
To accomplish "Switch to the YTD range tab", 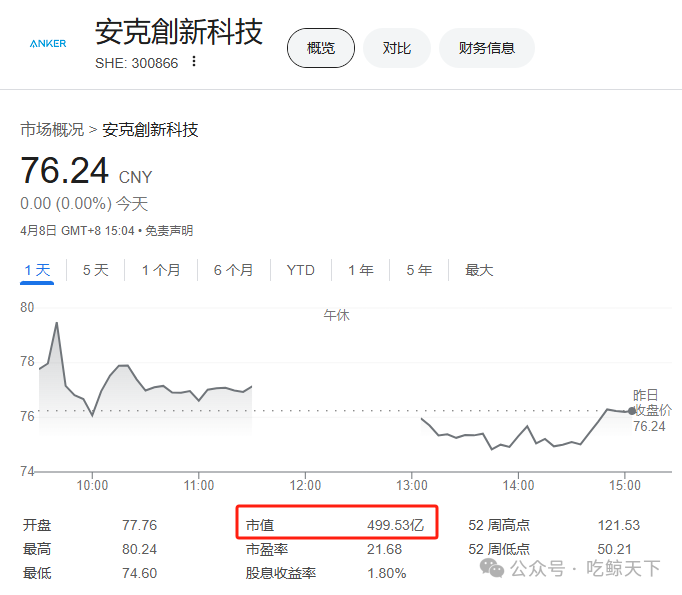I will 301,270.
